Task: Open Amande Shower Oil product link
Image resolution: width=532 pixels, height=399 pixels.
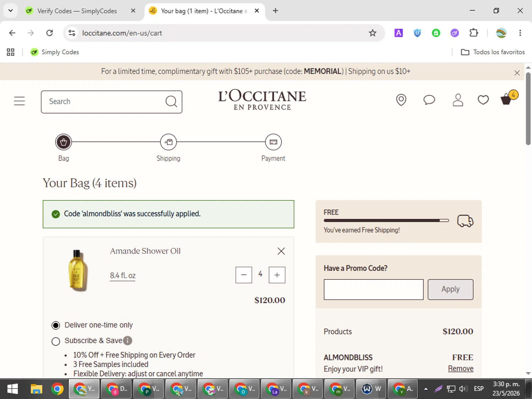Action: [x=145, y=251]
